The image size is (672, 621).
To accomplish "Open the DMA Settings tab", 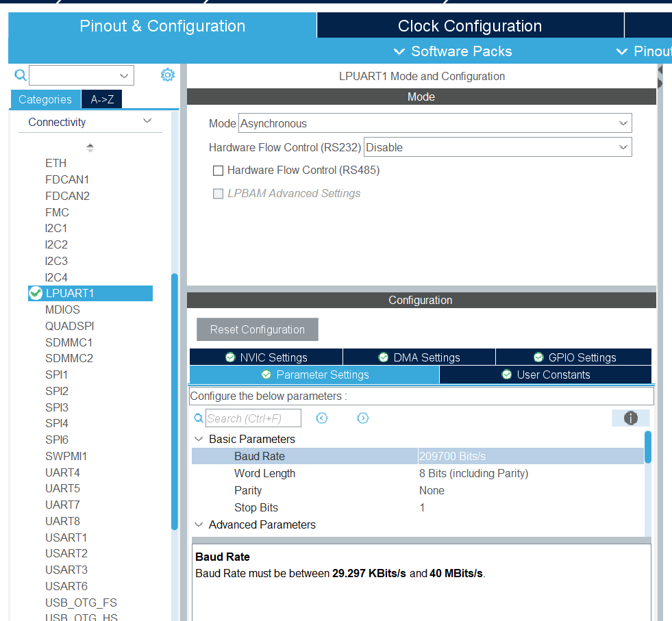I will (x=419, y=357).
